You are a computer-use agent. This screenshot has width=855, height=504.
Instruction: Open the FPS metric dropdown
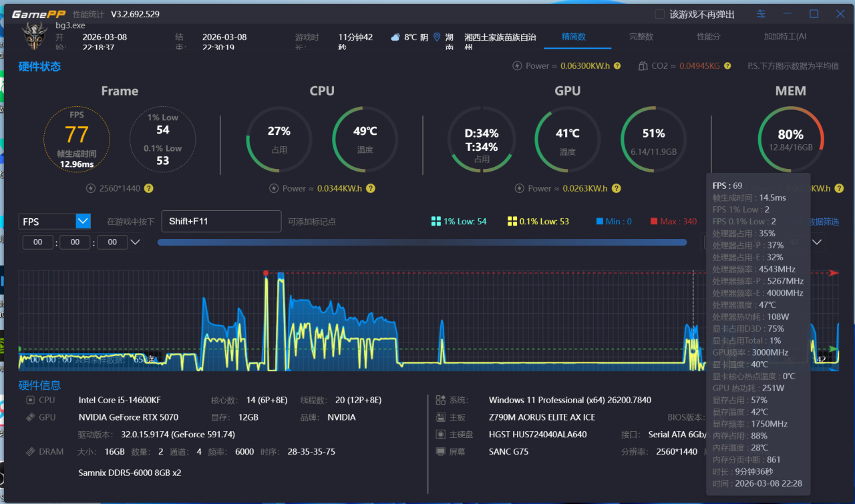55,221
